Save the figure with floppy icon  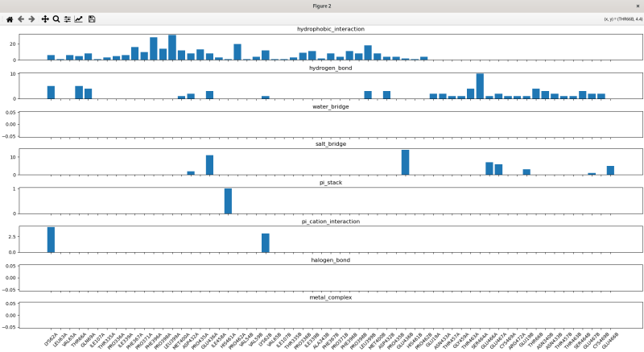point(92,19)
